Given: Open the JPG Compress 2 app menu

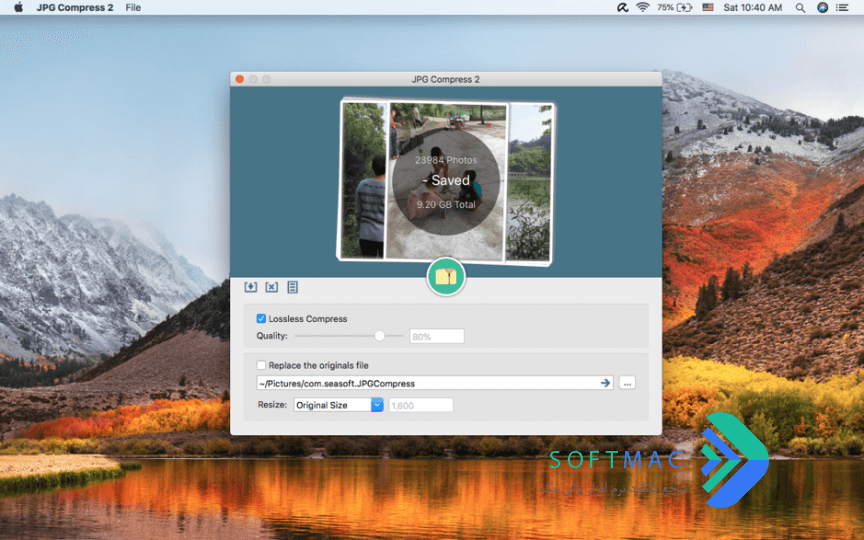Looking at the screenshot, I should point(75,8).
